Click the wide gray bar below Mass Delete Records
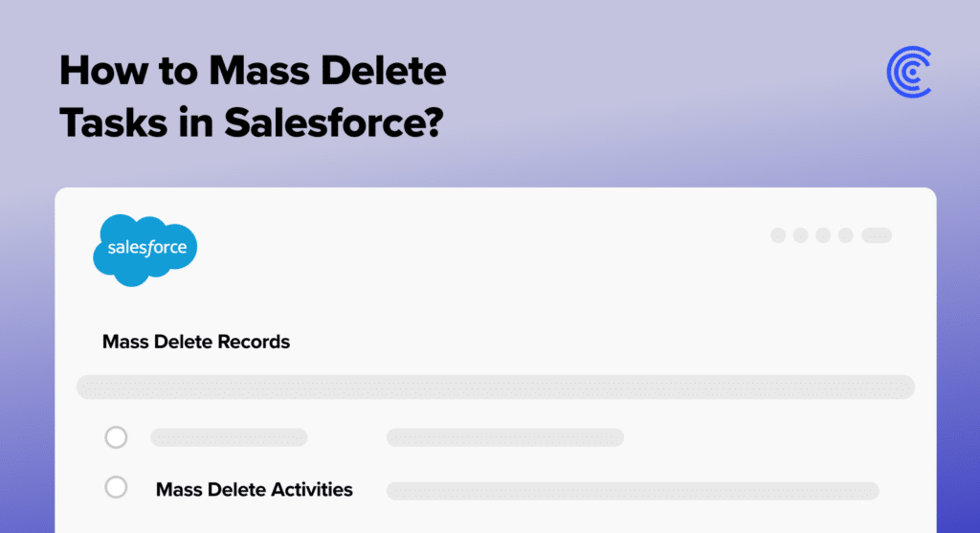This screenshot has width=980, height=533. [x=496, y=388]
